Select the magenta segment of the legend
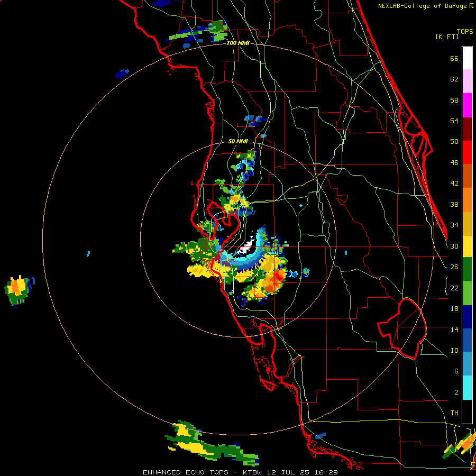Screen dimensions: 476x476 tap(467, 105)
